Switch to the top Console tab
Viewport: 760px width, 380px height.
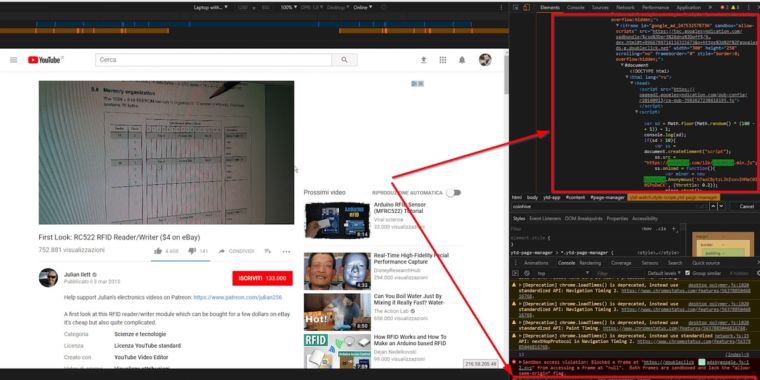click(576, 8)
